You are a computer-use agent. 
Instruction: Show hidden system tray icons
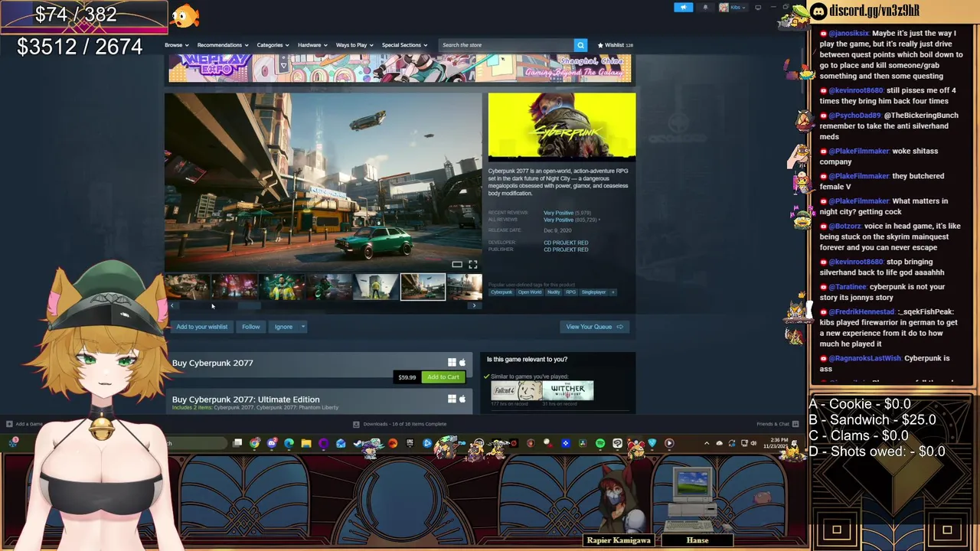click(x=707, y=443)
